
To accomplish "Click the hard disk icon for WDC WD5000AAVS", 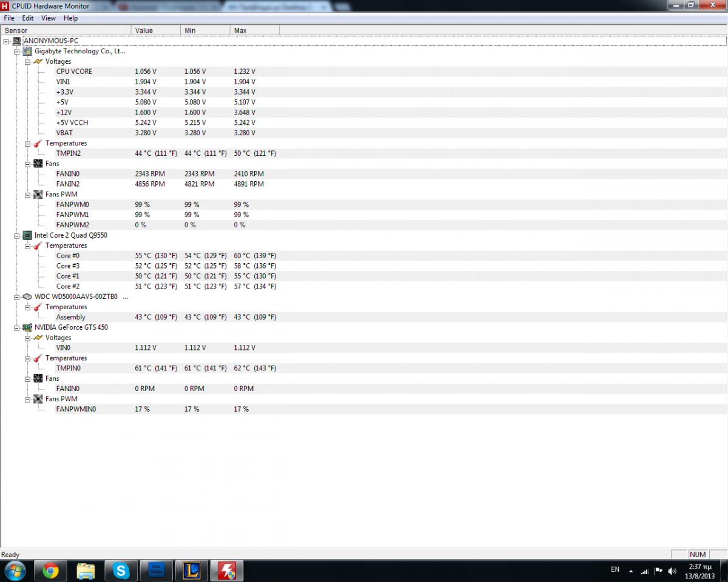I will (27, 296).
